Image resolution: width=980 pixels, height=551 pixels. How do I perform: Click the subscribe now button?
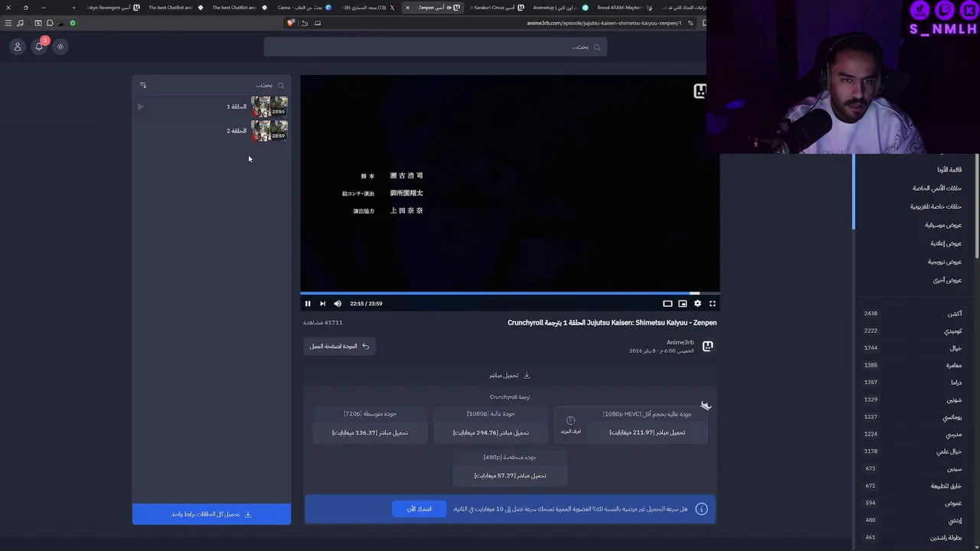pos(419,509)
